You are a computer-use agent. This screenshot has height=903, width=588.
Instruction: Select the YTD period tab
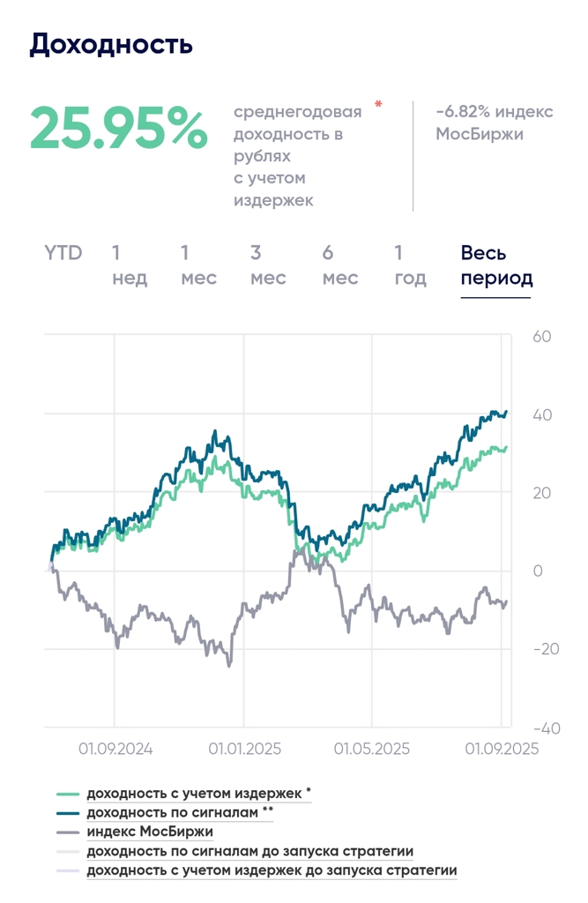coord(63,253)
